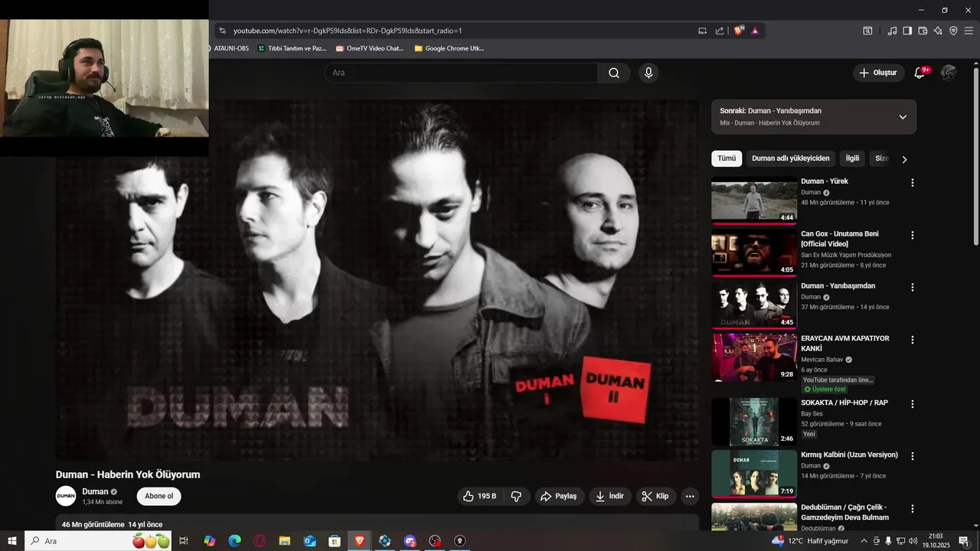
Task: Like the video with thumbs-up button
Action: (479, 496)
